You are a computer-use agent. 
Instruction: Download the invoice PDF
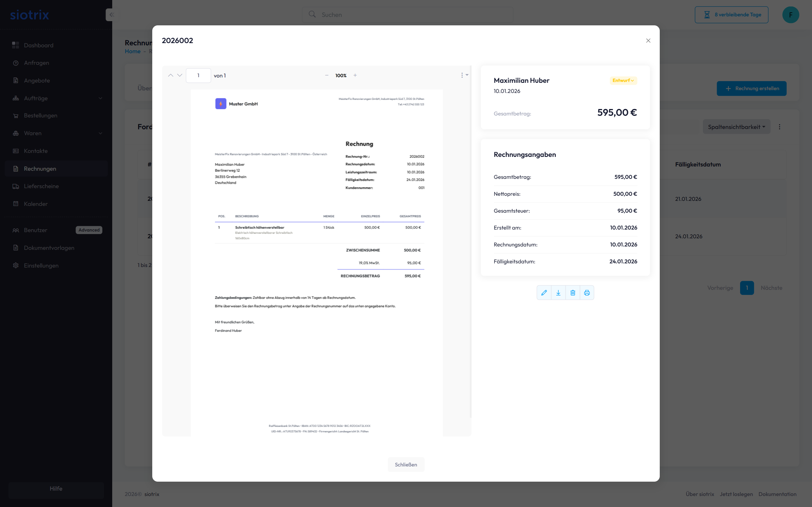(x=558, y=293)
